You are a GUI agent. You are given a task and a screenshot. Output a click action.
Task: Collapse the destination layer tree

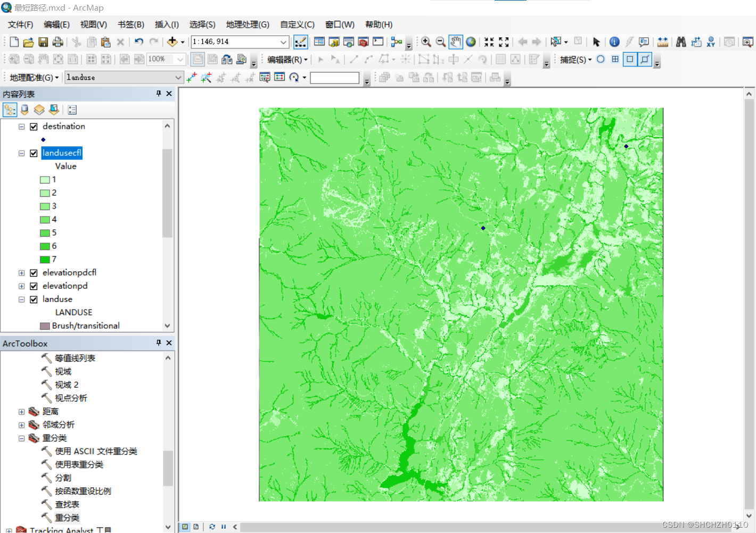[21, 127]
